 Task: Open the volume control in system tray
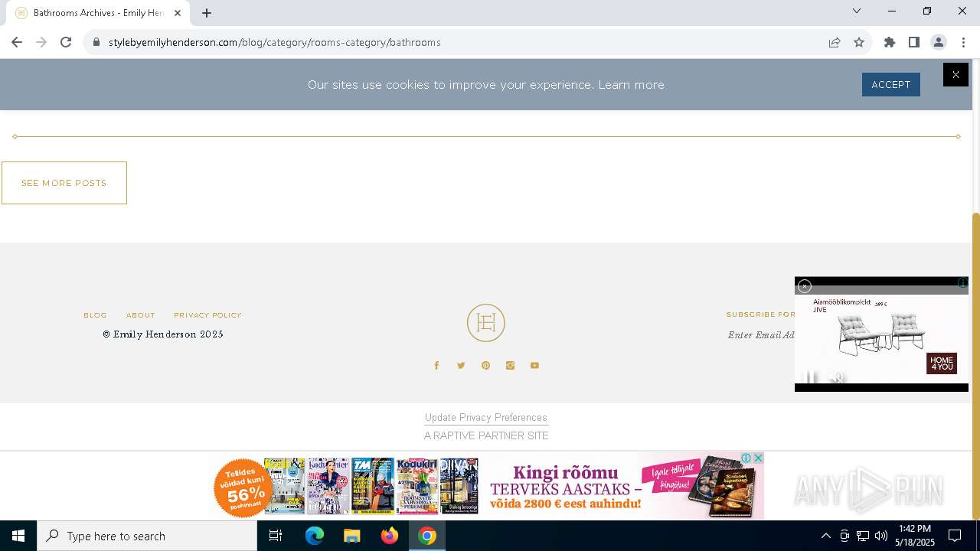(x=881, y=536)
